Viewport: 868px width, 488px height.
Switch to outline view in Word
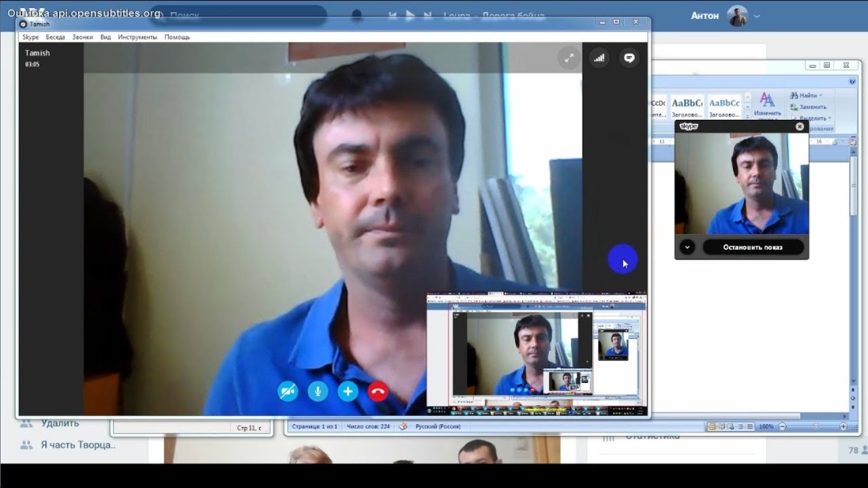741,427
